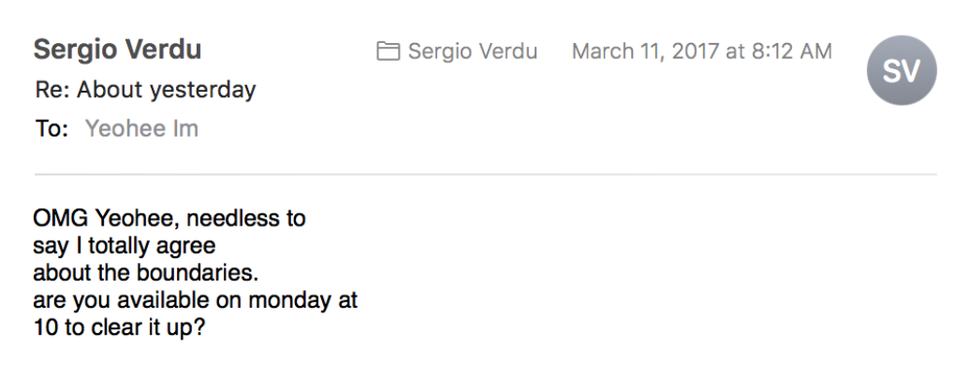Click the SV sender avatar circle
970x377 pixels.
[901, 70]
